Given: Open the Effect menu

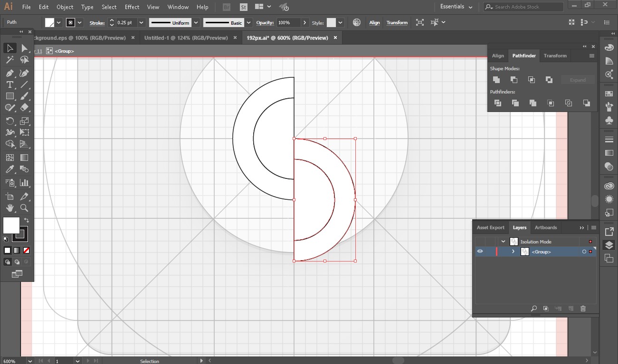Looking at the screenshot, I should [x=132, y=7].
